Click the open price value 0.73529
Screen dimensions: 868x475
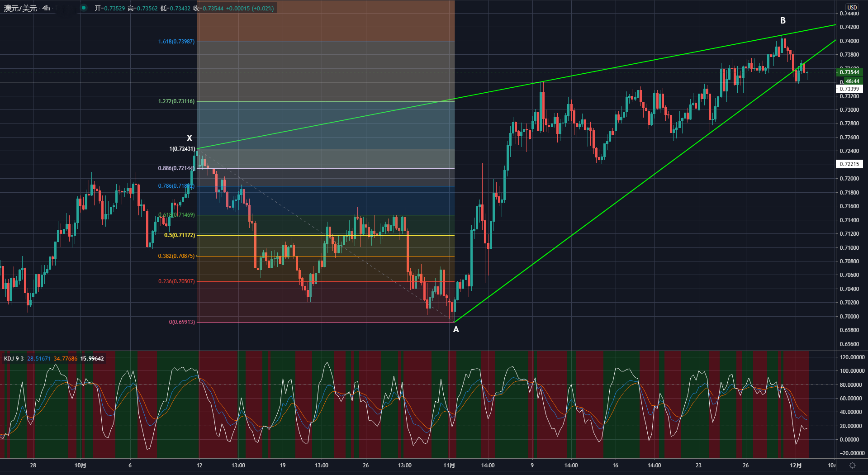[114, 8]
